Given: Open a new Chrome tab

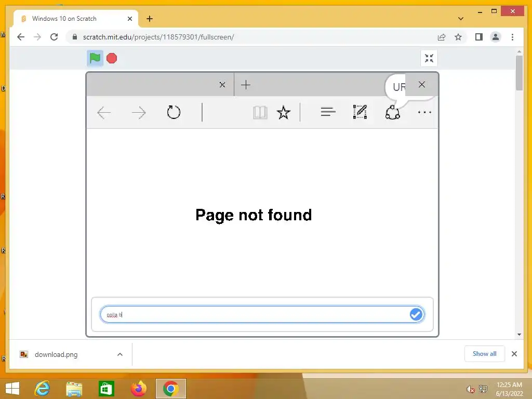Looking at the screenshot, I should coord(149,19).
